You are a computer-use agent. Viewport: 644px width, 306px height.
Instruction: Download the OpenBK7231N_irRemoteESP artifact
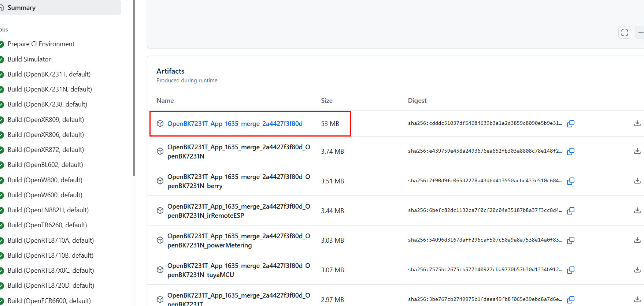point(637,210)
